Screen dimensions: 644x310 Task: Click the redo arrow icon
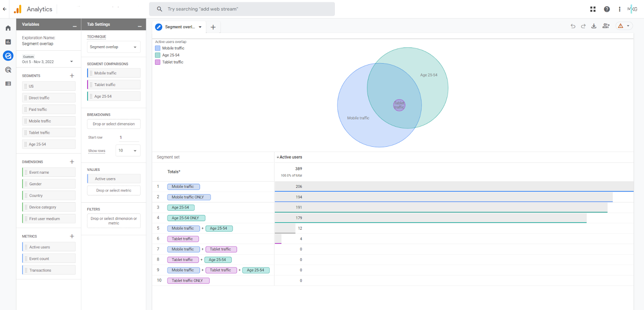pyautogui.click(x=583, y=26)
